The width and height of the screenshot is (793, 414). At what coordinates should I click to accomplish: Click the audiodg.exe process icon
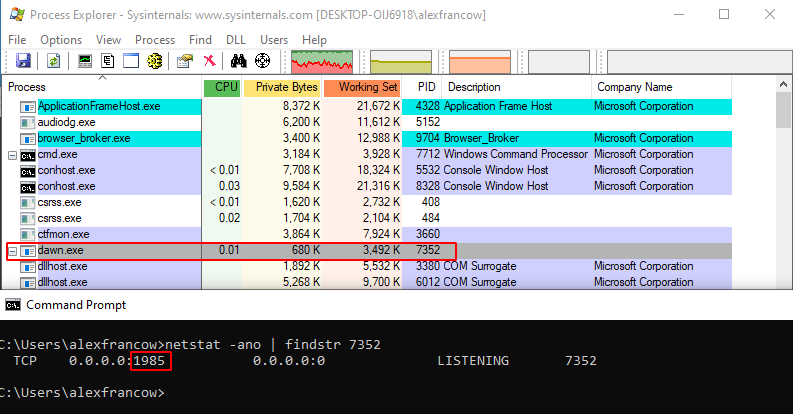pyautogui.click(x=27, y=122)
